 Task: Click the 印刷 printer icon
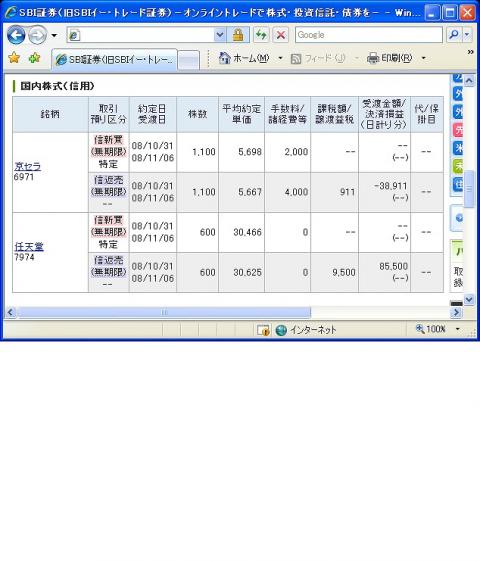pyautogui.click(x=373, y=58)
